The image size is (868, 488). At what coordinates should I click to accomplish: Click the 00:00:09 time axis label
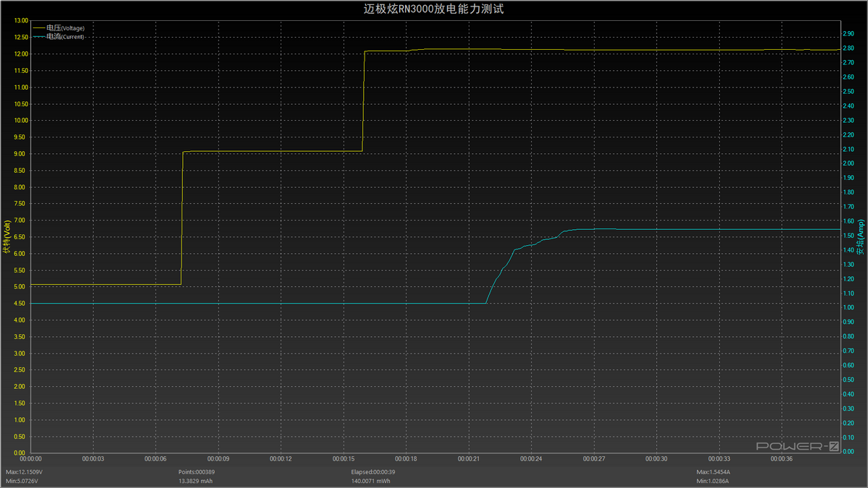(x=218, y=459)
